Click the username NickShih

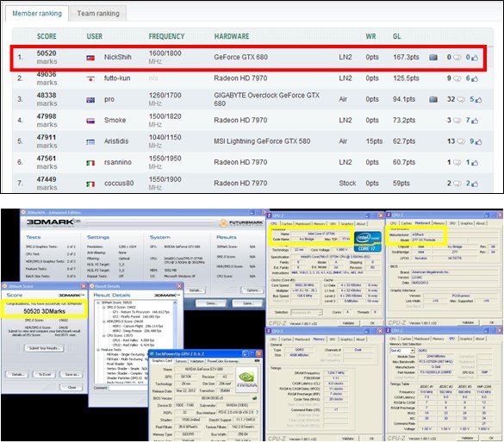coord(118,57)
